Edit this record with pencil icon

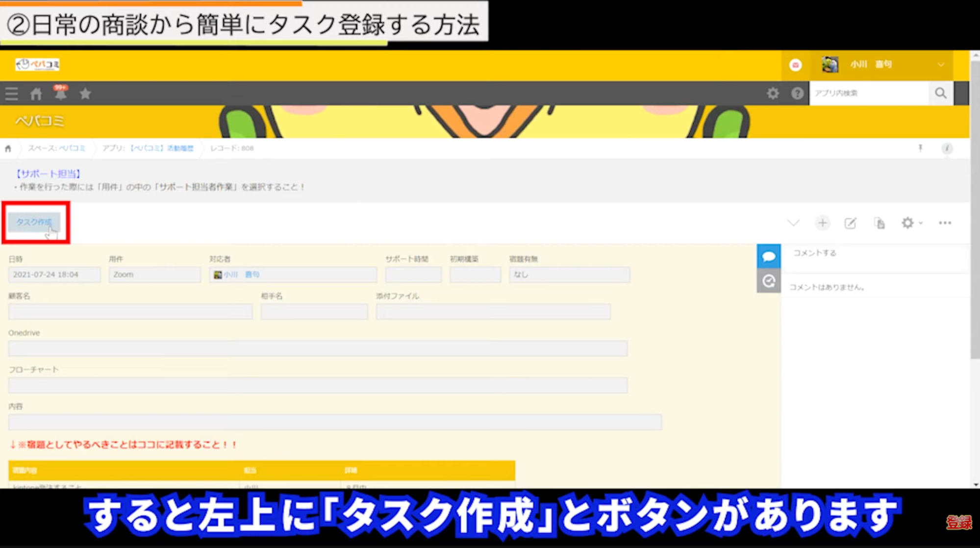(x=850, y=223)
